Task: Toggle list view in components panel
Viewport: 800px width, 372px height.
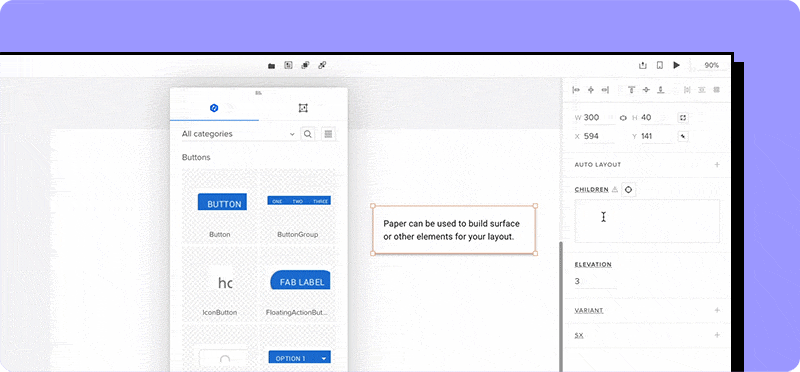Action: click(x=329, y=134)
